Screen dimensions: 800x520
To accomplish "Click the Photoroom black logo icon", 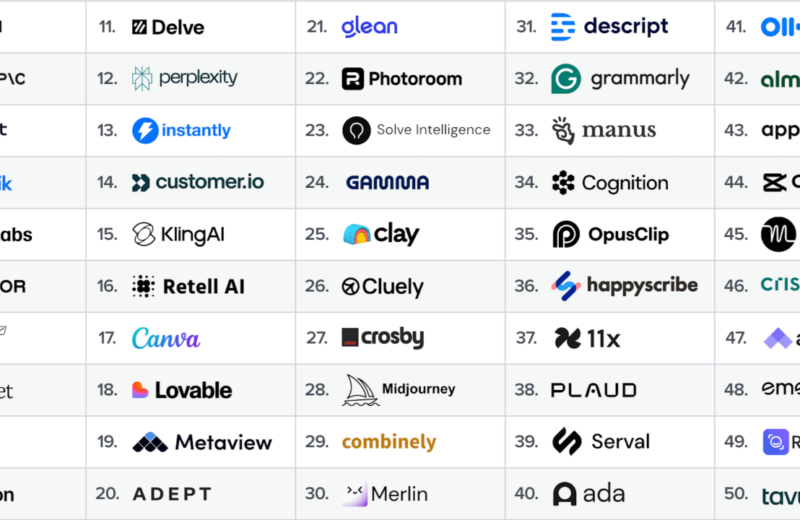I will tap(353, 79).
